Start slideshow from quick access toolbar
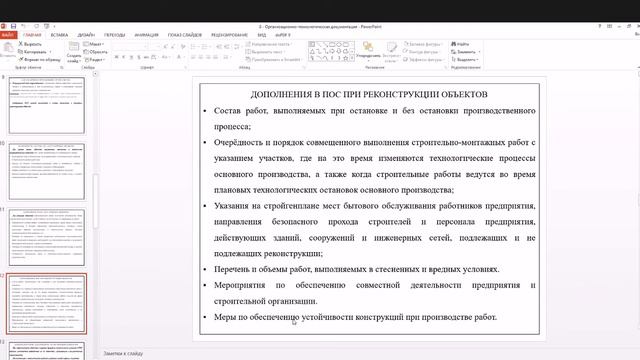 46,26
